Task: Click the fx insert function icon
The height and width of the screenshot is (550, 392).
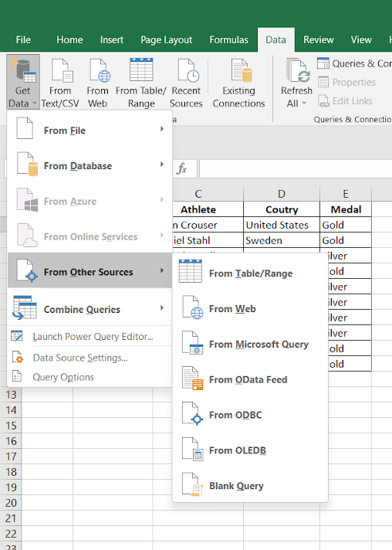Action: pyautogui.click(x=182, y=168)
